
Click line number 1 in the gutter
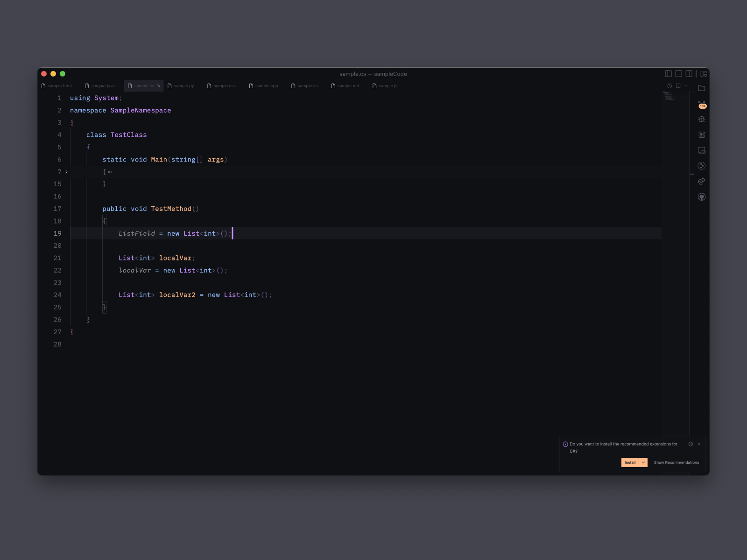[x=59, y=98]
